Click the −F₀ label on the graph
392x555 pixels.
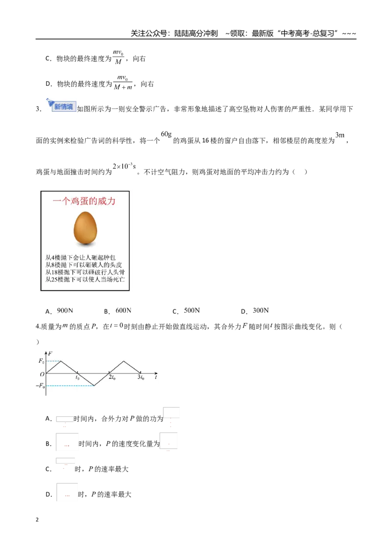tap(40, 385)
